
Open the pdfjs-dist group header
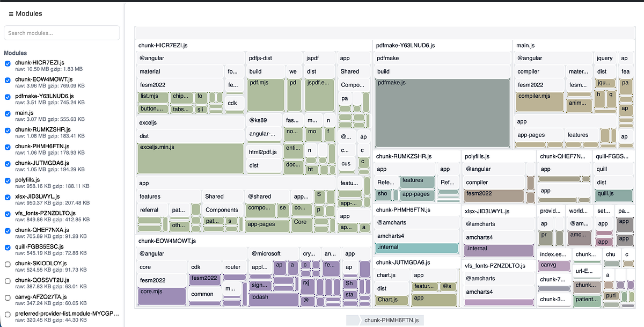(274, 58)
